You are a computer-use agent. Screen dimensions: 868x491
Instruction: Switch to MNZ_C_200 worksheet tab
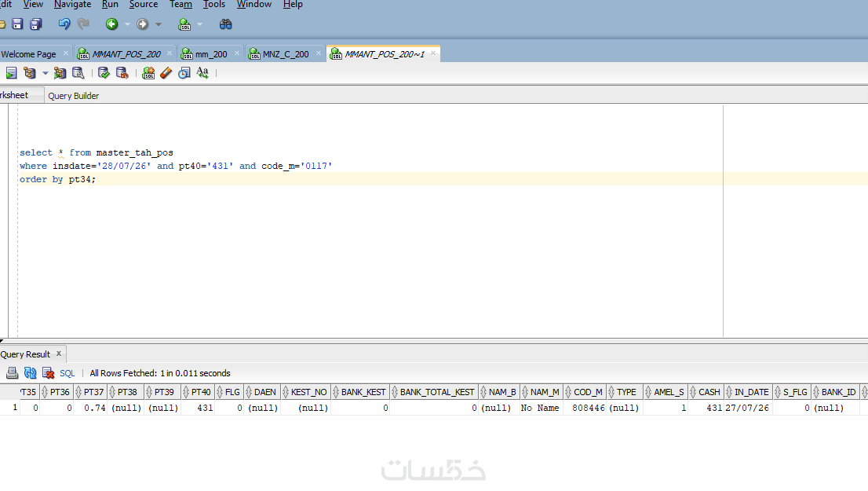[286, 54]
